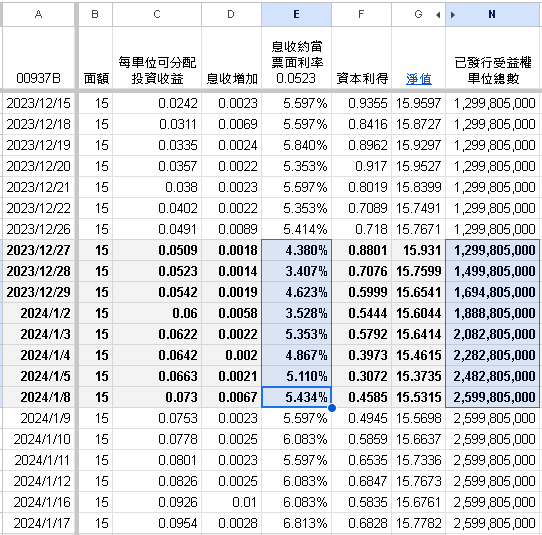The image size is (542, 535).
Task: Select column E header
Action: pyautogui.click(x=296, y=15)
